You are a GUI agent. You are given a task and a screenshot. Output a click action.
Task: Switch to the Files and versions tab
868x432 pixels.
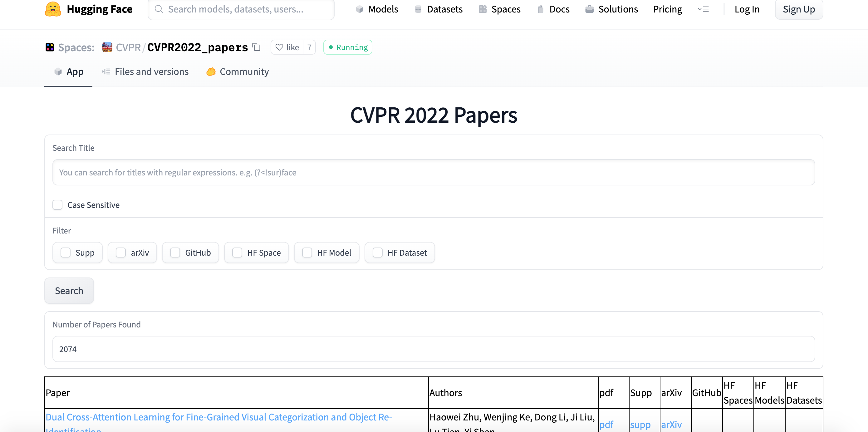pyautogui.click(x=145, y=71)
